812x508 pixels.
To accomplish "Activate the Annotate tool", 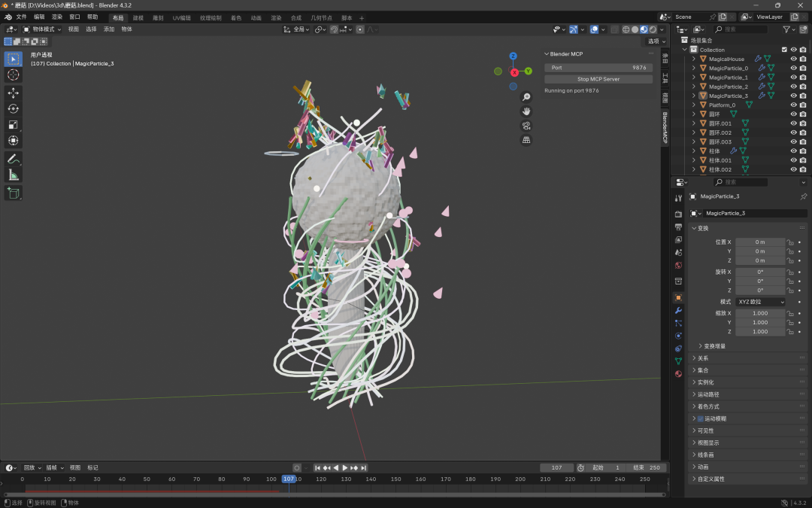I will pyautogui.click(x=13, y=158).
